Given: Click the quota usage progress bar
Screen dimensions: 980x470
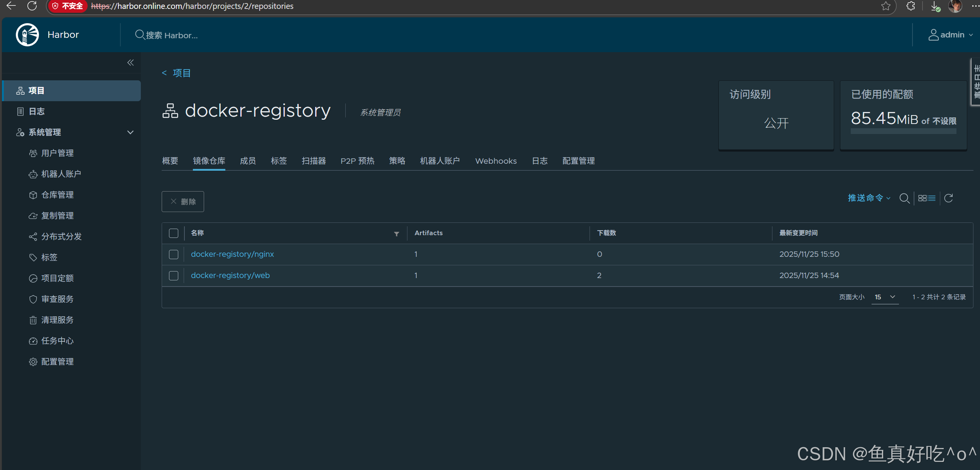Looking at the screenshot, I should pos(903,131).
